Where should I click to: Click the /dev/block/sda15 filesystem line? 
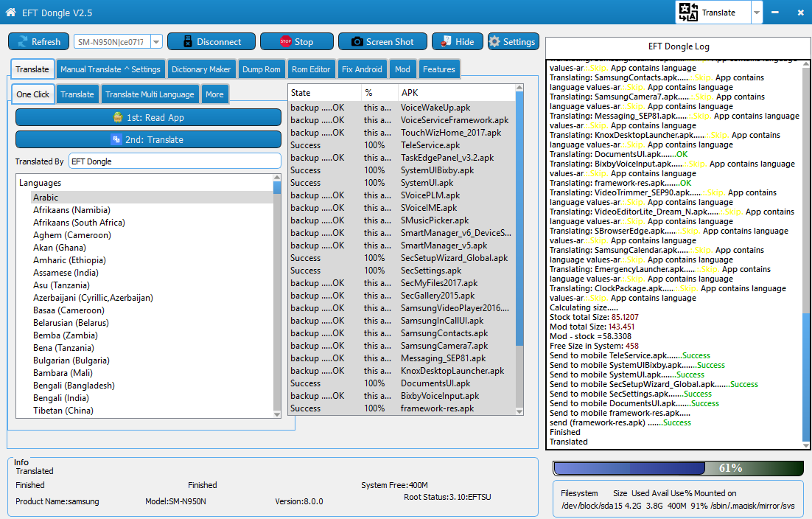pos(677,506)
